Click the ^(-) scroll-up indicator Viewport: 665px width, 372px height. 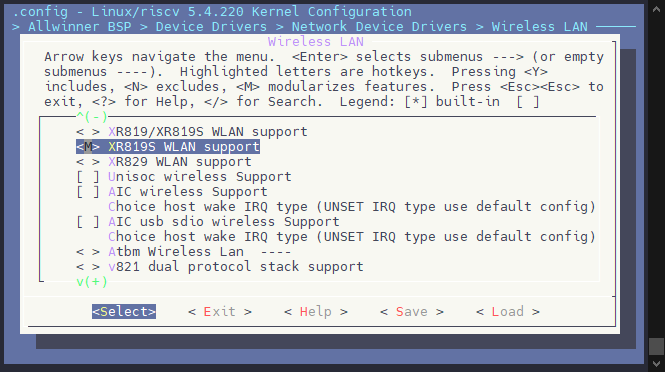tap(92, 116)
